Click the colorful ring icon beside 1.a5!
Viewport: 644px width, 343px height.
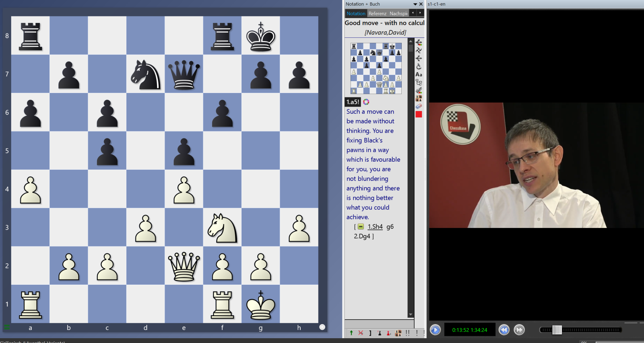[x=366, y=102]
